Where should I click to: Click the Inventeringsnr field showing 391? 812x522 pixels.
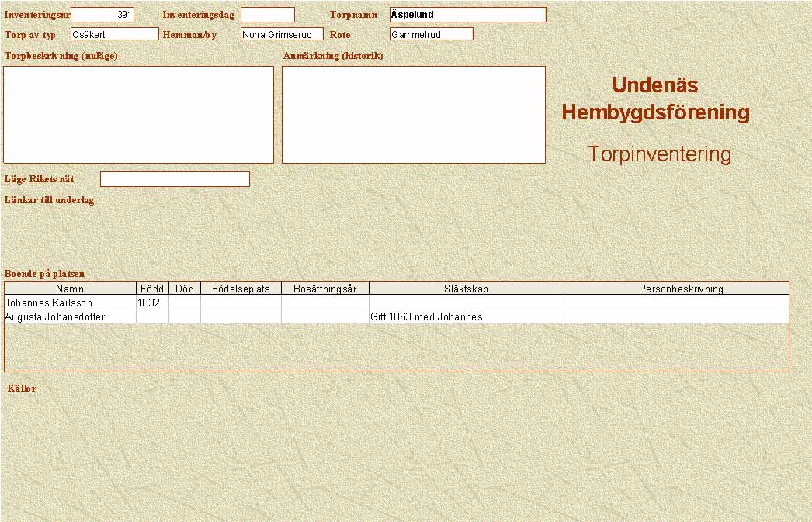102,15
